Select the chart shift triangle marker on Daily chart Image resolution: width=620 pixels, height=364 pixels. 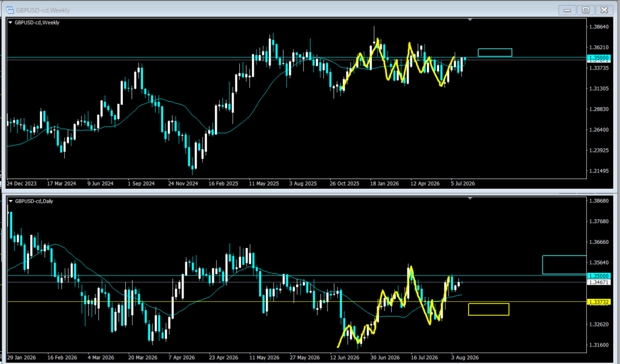pos(470,198)
